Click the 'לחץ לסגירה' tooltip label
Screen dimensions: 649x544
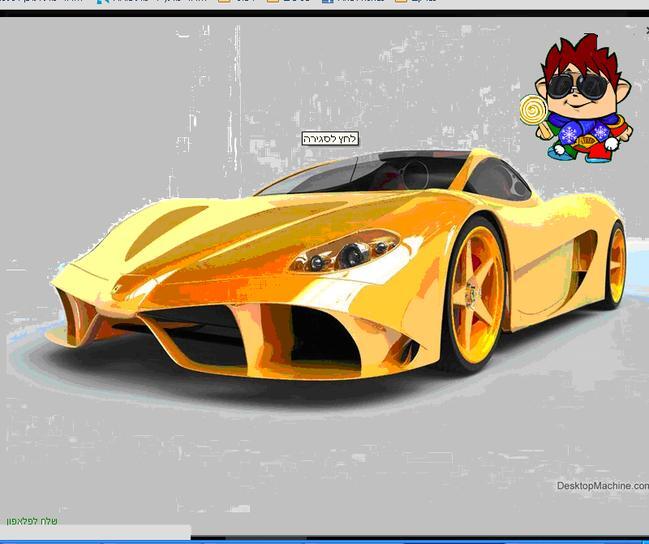[330, 139]
